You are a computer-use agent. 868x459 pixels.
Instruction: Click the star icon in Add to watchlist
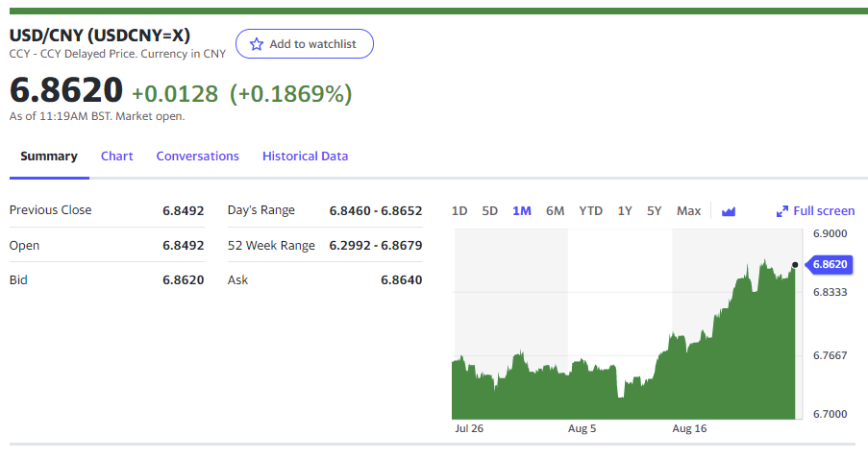tap(256, 44)
